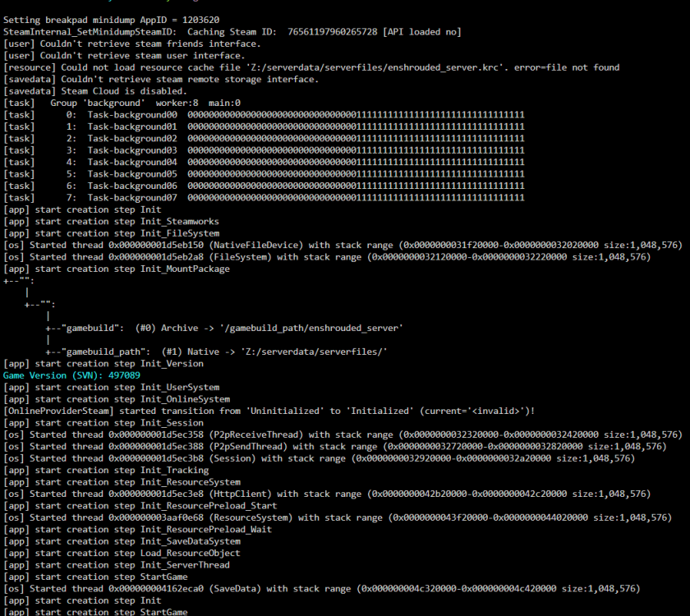Select the NativeFileDevice thread line
Viewport: 690px width, 616px height.
343,245
